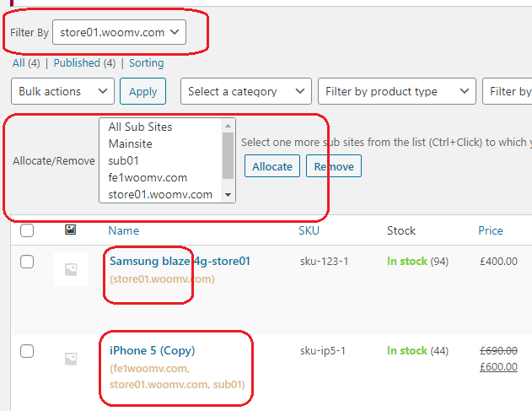This screenshot has width=532, height=411.
Task: Click the Remove button
Action: (x=334, y=166)
